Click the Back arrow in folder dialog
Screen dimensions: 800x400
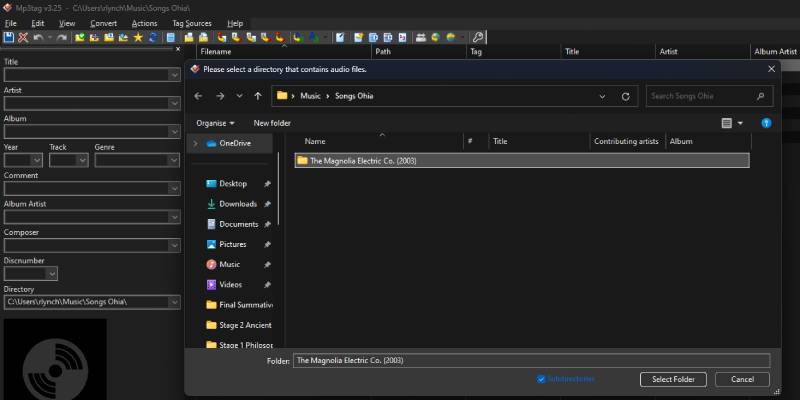tap(198, 96)
